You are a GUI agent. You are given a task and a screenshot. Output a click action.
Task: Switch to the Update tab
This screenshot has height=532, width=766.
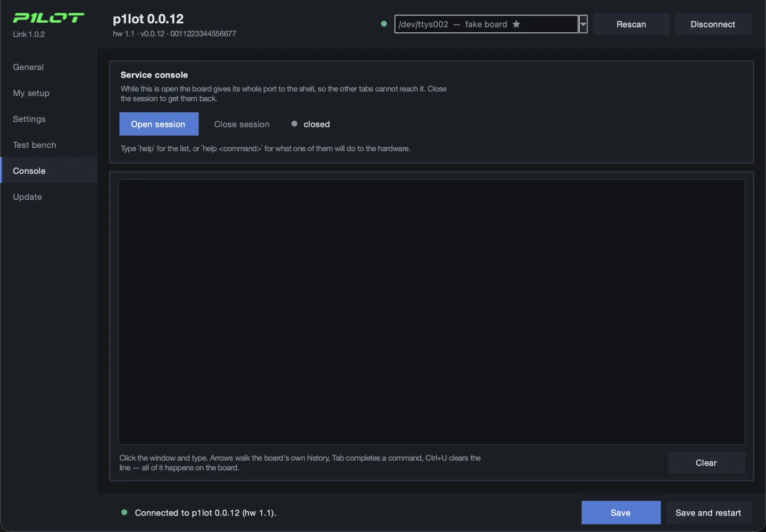click(x=49, y=197)
